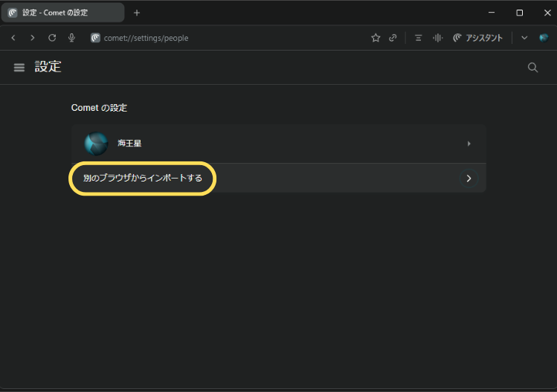Open the settings hamburger menu

tap(19, 67)
